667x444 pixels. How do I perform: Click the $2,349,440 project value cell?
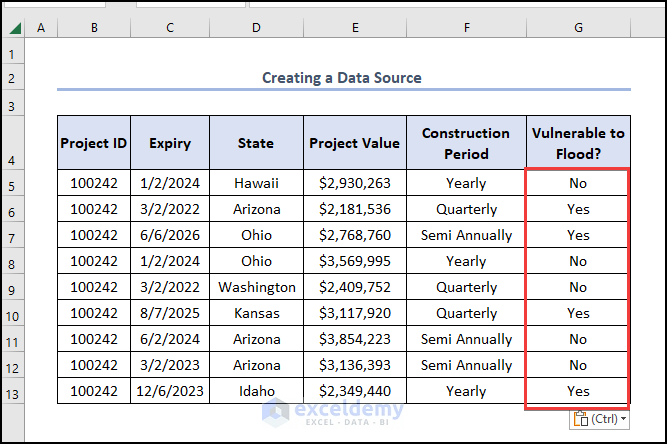[354, 391]
